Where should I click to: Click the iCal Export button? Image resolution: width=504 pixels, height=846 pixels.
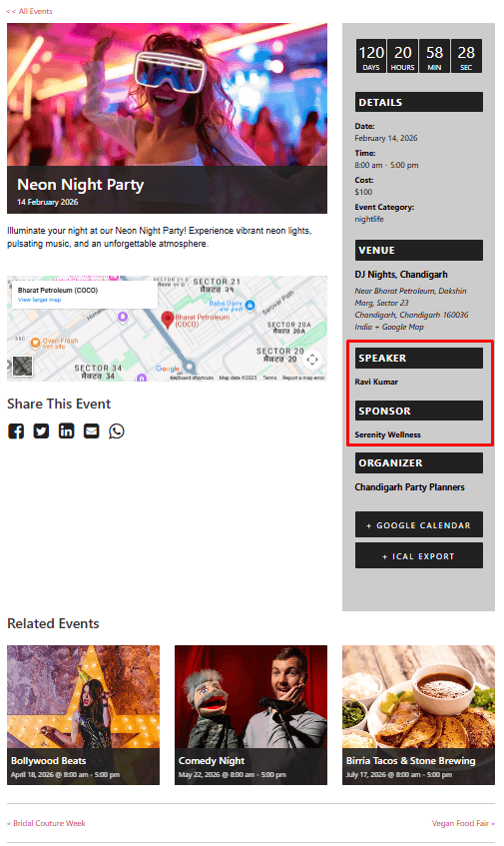coord(419,555)
